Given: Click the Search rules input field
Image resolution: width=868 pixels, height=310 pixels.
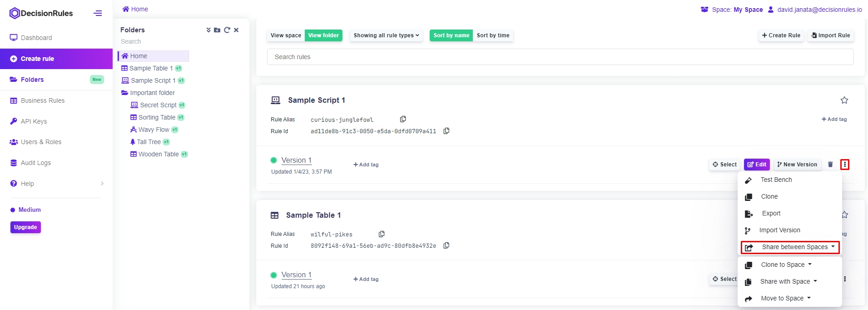Looking at the screenshot, I should [x=560, y=57].
